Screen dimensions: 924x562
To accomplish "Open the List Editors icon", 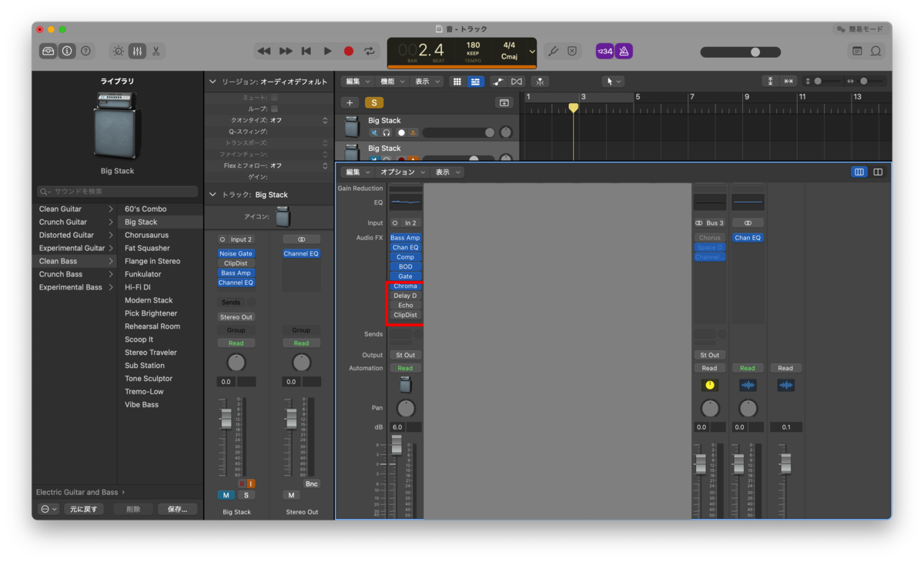I will pyautogui.click(x=857, y=51).
